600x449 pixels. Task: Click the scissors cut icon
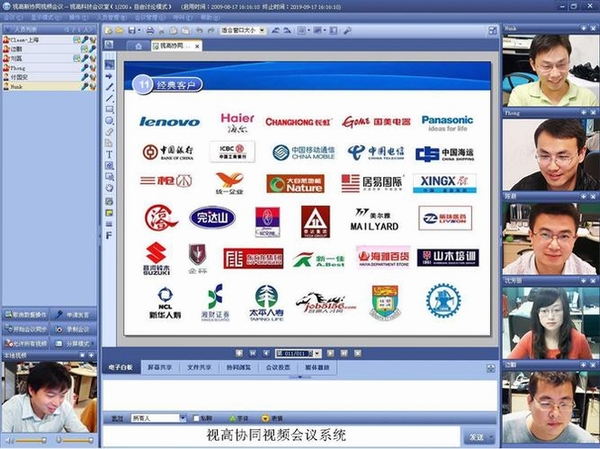[x=161, y=30]
